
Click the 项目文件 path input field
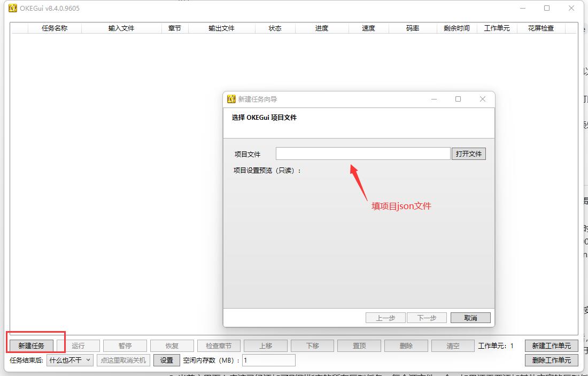[x=363, y=154]
